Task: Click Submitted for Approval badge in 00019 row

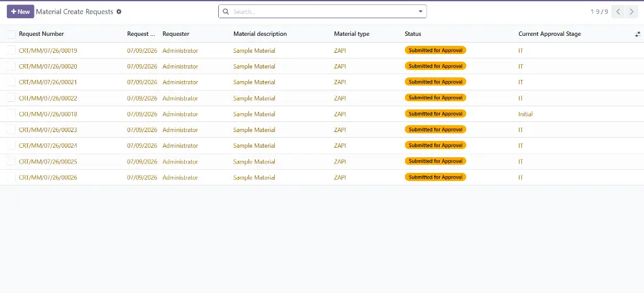Action: pos(435,50)
